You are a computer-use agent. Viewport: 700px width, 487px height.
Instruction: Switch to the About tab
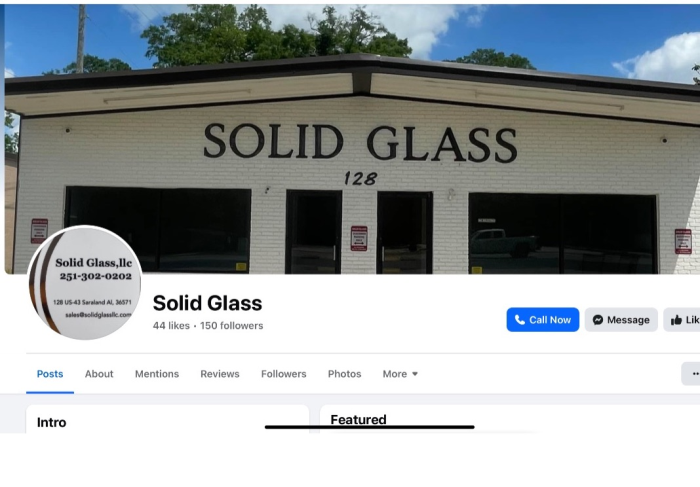click(99, 374)
